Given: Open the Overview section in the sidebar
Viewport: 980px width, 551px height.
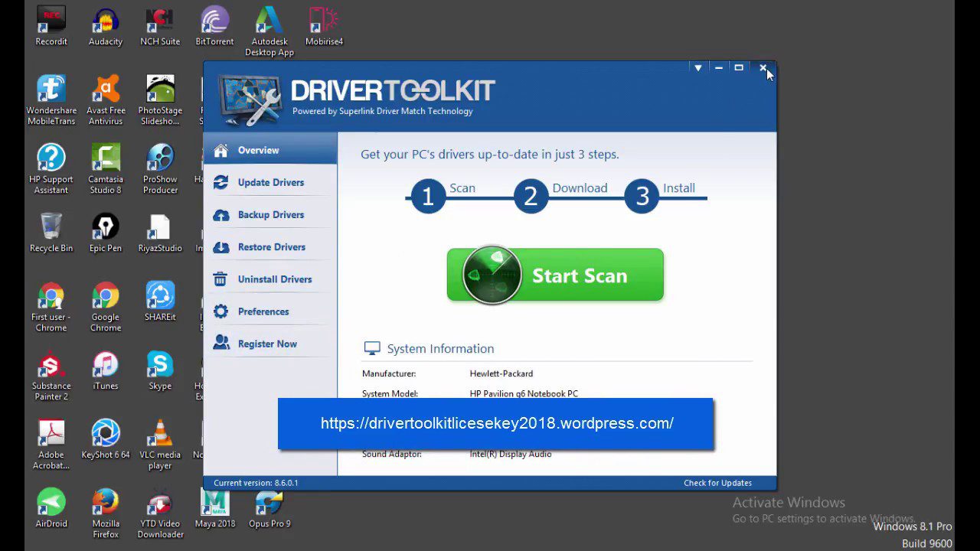Looking at the screenshot, I should 270,150.
